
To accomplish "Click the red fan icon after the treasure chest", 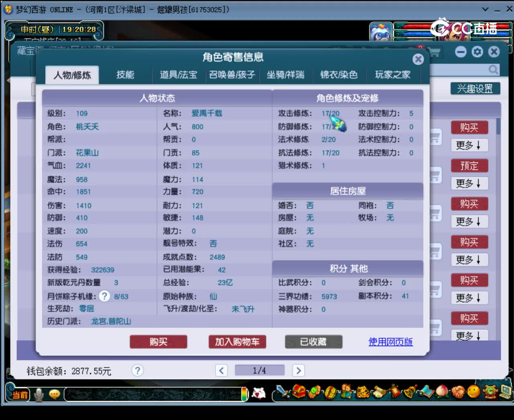I will pos(315,391).
